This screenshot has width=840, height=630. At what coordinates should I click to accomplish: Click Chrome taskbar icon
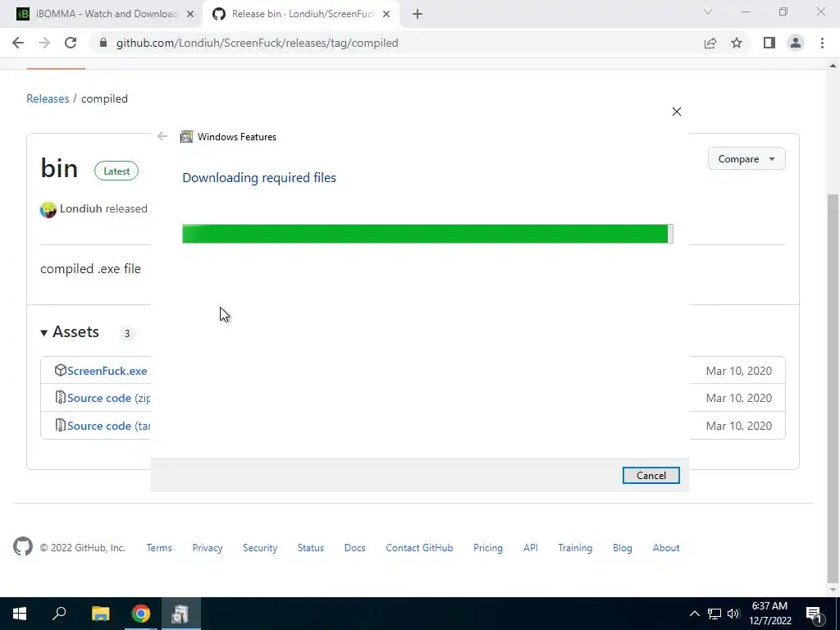click(x=141, y=614)
